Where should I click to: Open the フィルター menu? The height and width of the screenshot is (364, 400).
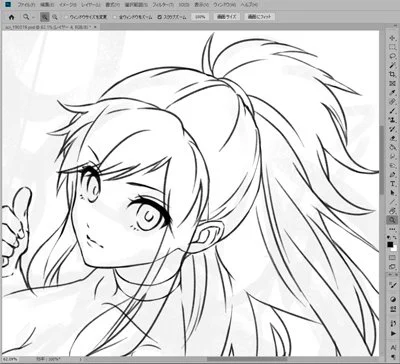163,5
